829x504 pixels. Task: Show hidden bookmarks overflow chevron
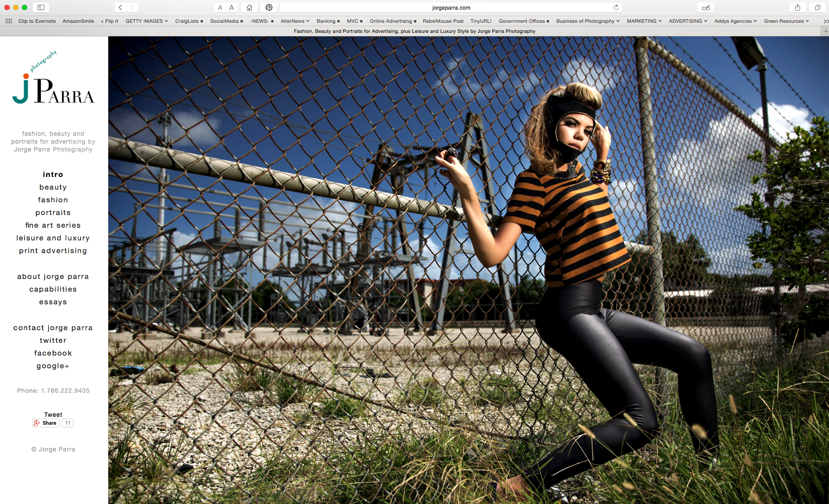tap(825, 21)
